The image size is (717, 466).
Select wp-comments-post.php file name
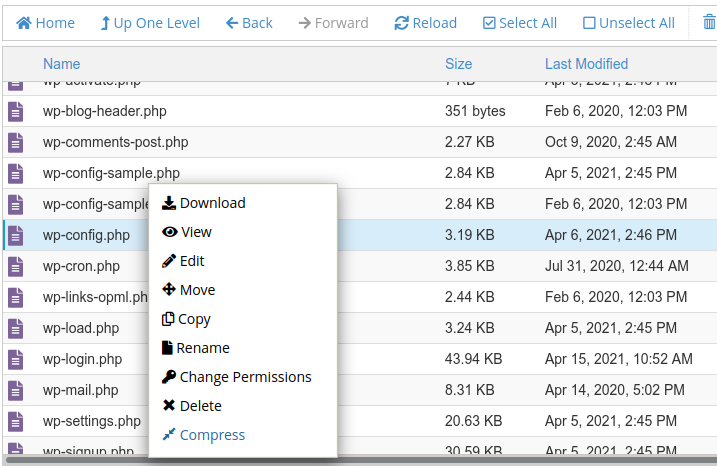click(x=116, y=142)
